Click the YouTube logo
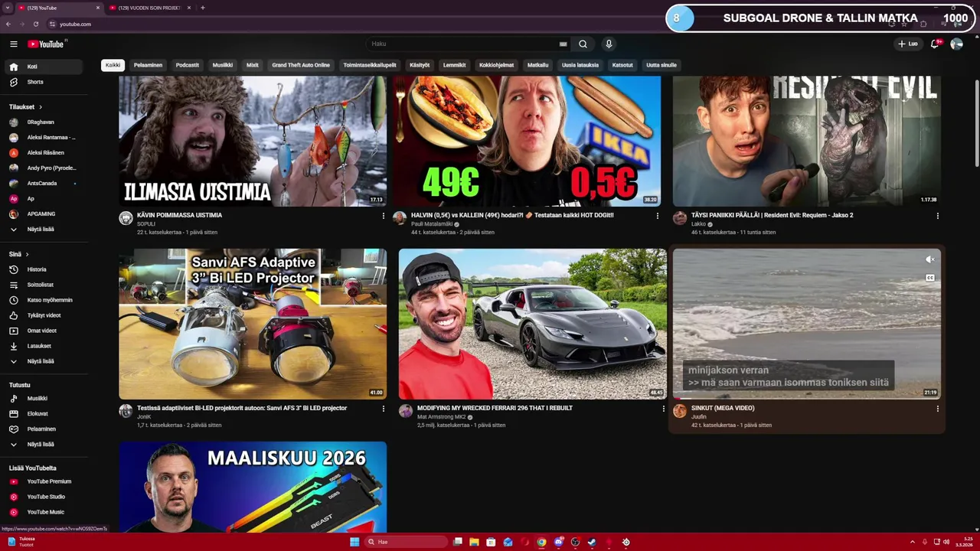 pos(47,44)
